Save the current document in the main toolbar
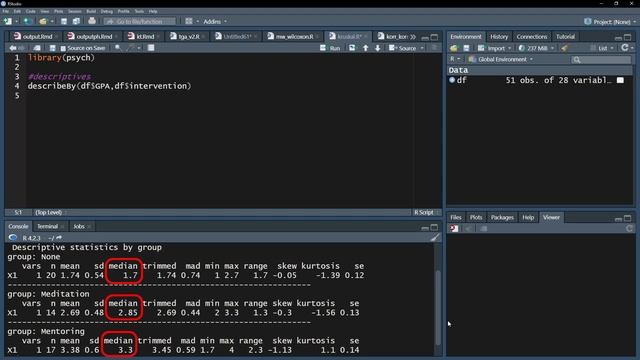 pyautogui.click(x=64, y=21)
